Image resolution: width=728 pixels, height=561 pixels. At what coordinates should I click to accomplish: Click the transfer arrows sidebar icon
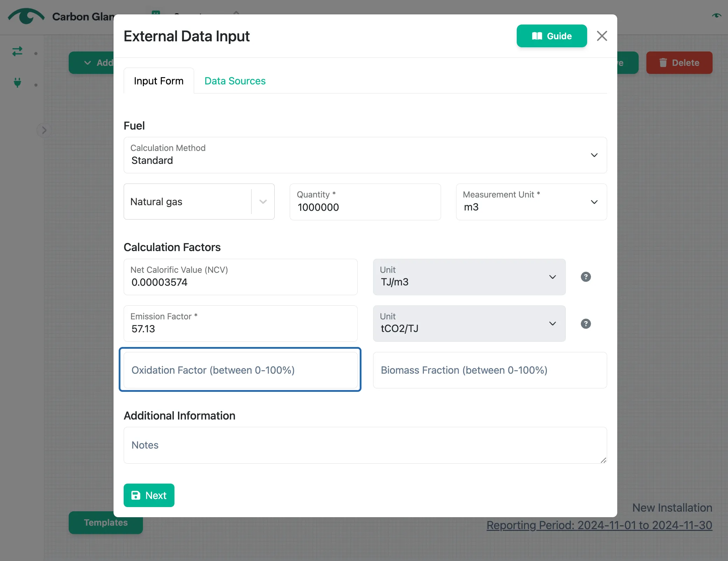17,52
